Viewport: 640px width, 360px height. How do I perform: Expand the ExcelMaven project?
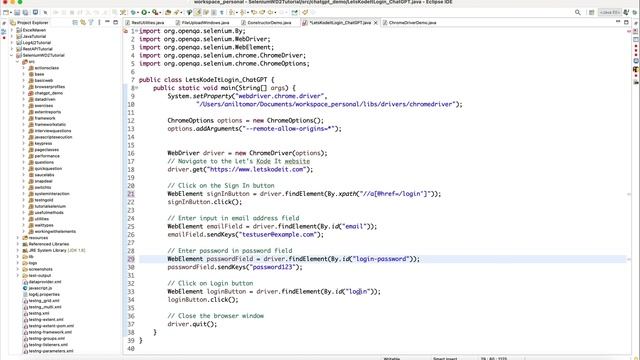(12, 30)
